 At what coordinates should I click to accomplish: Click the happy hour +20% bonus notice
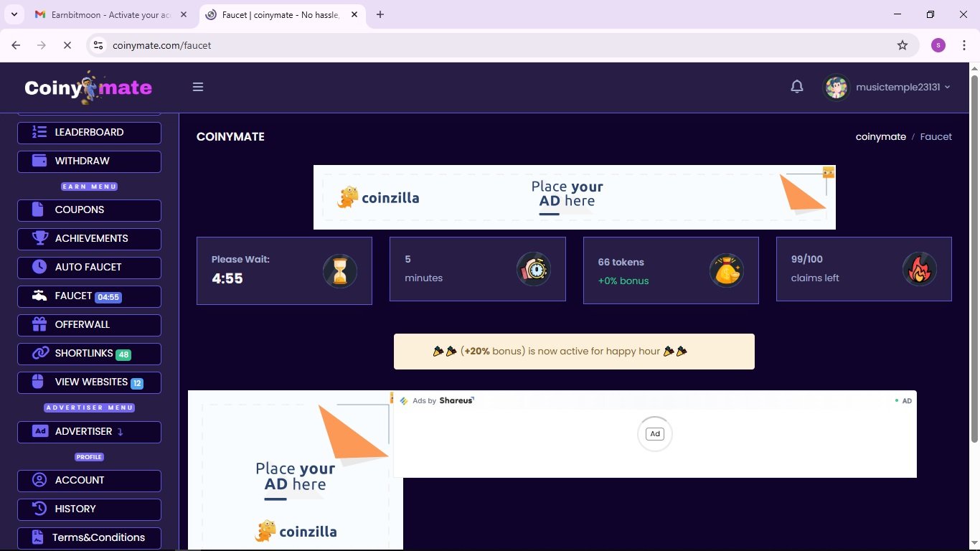tap(574, 352)
